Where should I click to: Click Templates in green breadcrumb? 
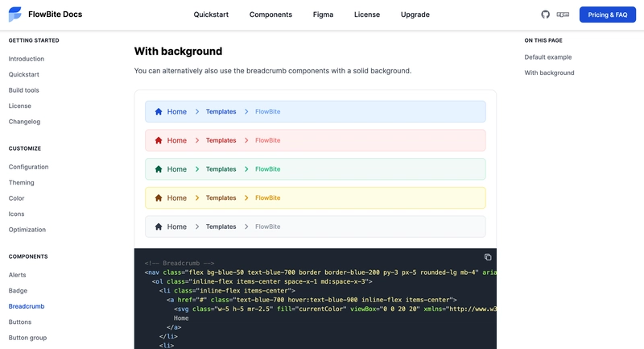tap(221, 169)
